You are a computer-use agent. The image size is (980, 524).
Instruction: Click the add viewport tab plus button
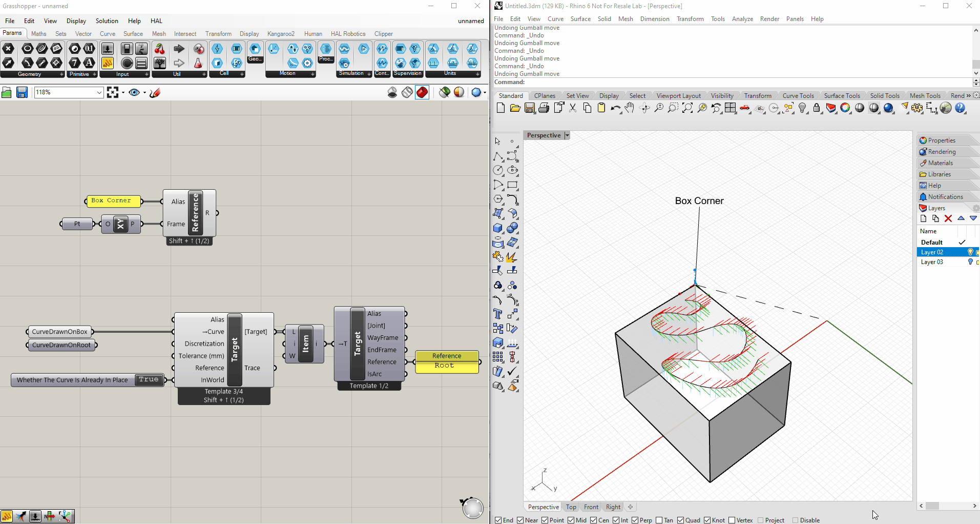click(631, 507)
